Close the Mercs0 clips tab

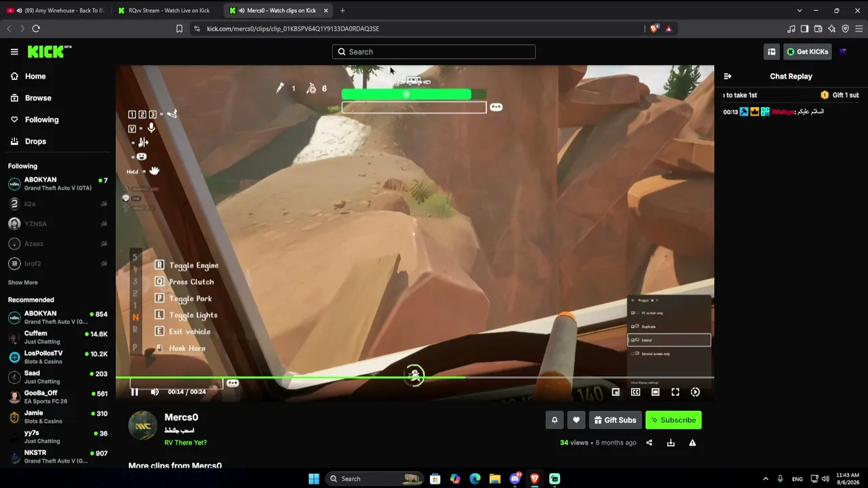(325, 10)
